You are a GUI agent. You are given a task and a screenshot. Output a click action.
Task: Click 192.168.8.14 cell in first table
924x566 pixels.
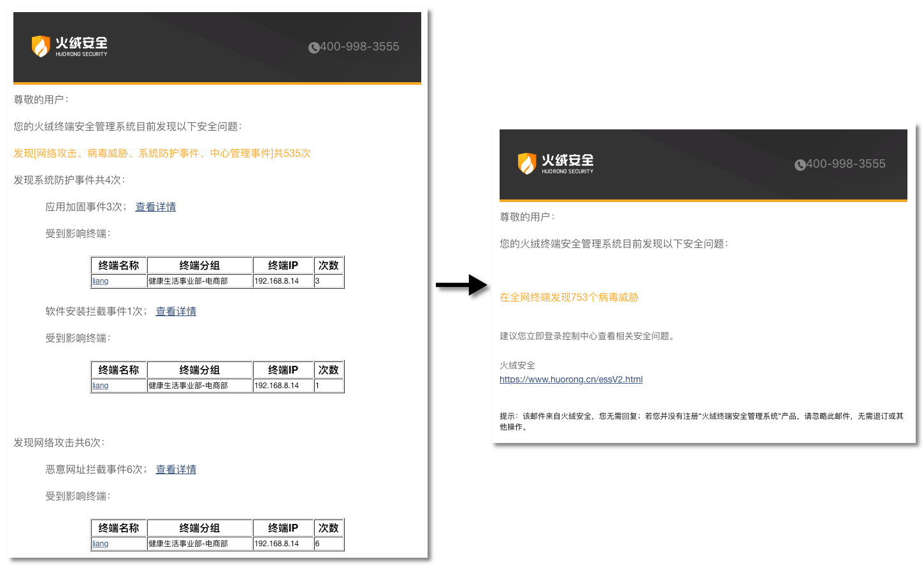(x=283, y=281)
